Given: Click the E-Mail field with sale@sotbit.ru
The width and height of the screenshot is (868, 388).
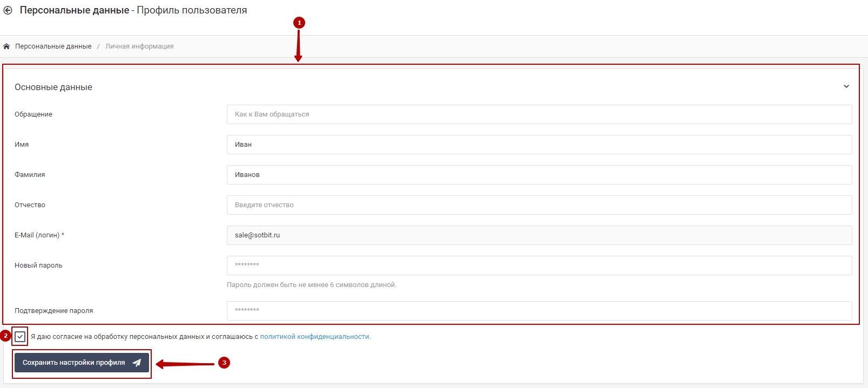Looking at the screenshot, I should click(x=539, y=235).
